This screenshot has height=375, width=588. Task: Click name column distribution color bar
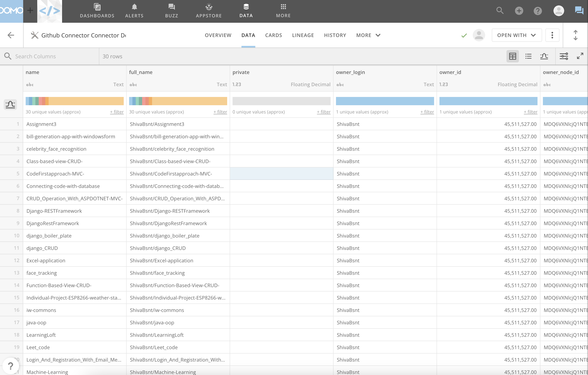coord(74,101)
